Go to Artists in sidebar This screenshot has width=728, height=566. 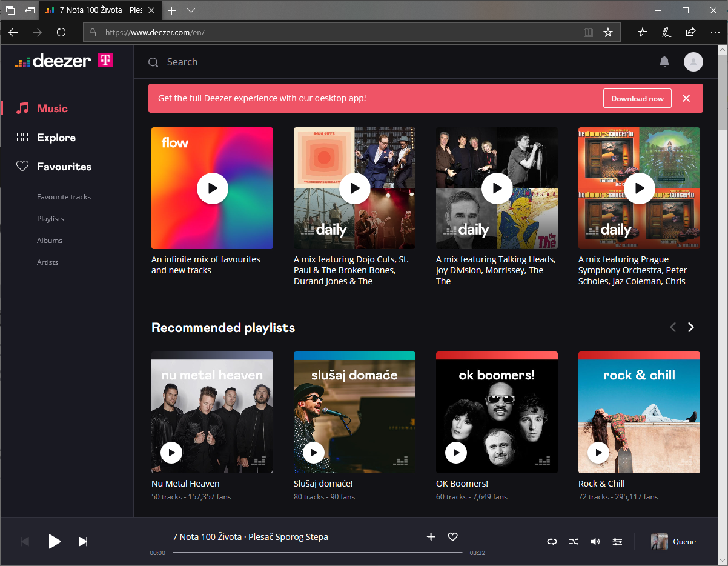(x=48, y=262)
